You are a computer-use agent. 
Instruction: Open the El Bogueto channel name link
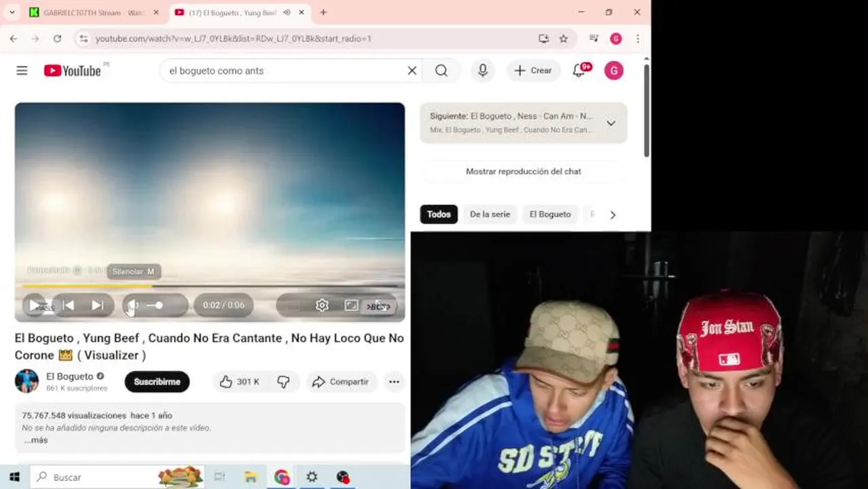[x=69, y=376]
